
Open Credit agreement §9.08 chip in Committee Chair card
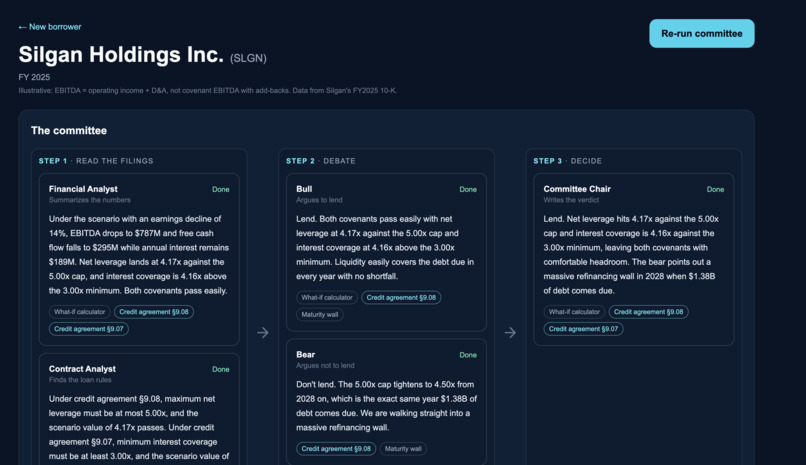649,312
